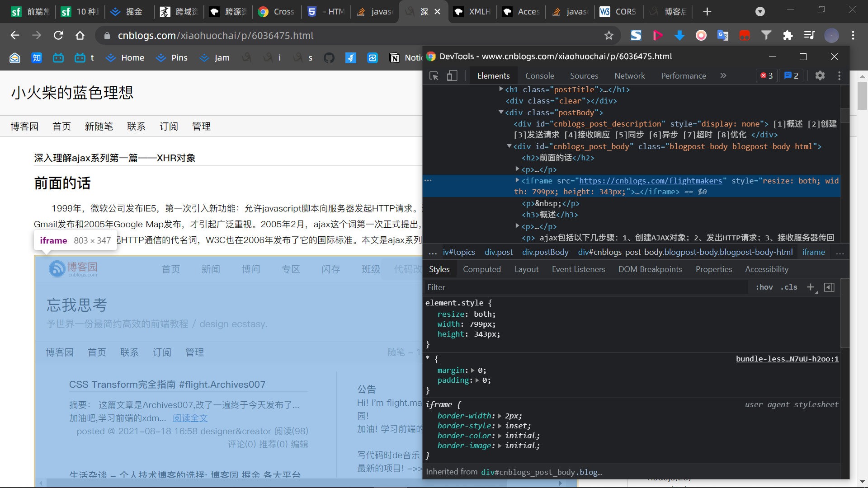Viewport: 868px width, 488px height.
Task: Click the styles Filter input field
Action: click(586, 287)
